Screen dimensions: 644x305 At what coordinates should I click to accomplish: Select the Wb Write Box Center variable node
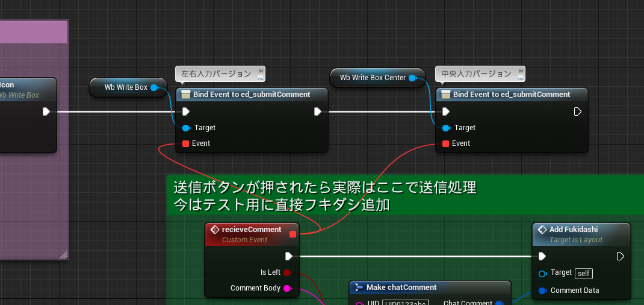(377, 78)
